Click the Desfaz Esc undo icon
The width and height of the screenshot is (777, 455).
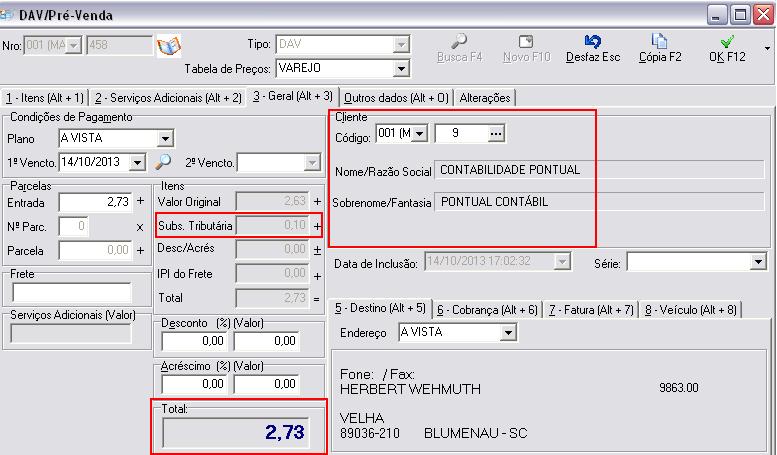click(592, 42)
